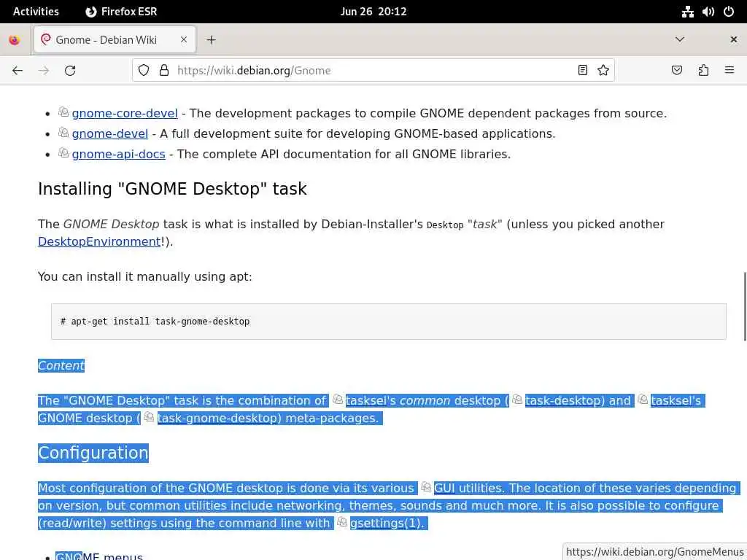Click icon before task-gnome-desktop link
747x560 pixels.
coord(149,417)
